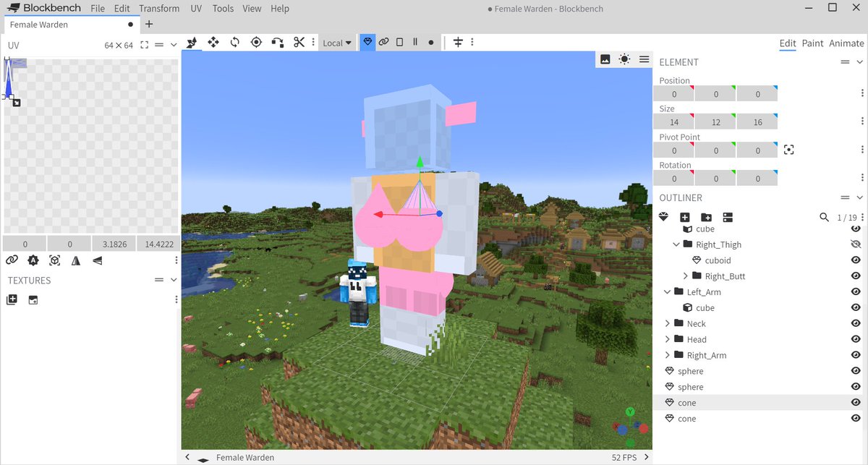868x465 pixels.
Task: Click the Size Z field showing 16
Action: point(757,122)
